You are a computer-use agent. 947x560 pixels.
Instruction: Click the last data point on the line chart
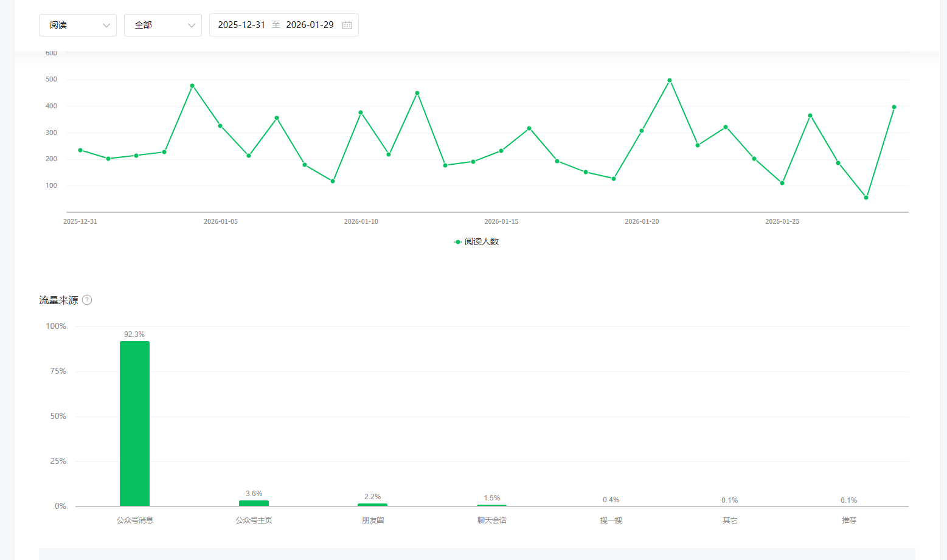click(894, 107)
